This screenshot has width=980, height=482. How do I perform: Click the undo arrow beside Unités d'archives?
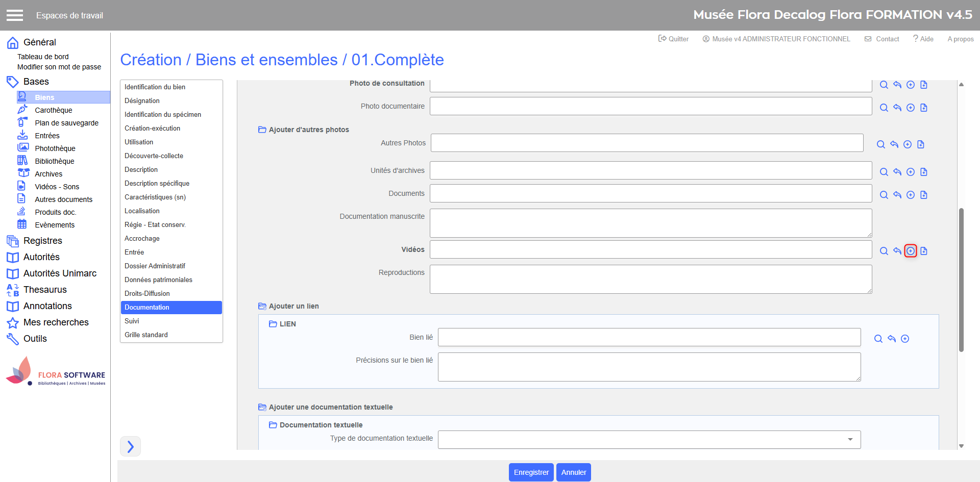click(897, 172)
